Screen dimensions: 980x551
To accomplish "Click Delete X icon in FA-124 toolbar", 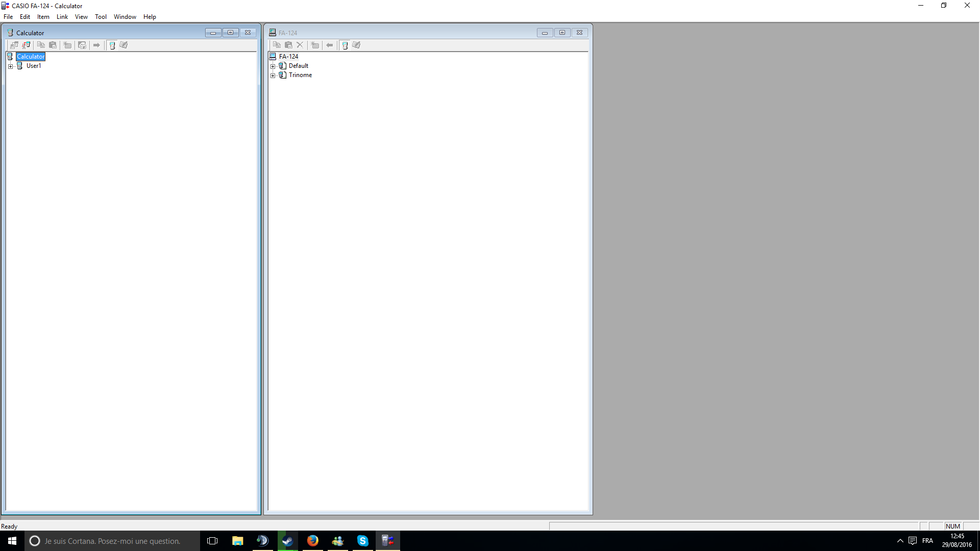I will 300,45.
